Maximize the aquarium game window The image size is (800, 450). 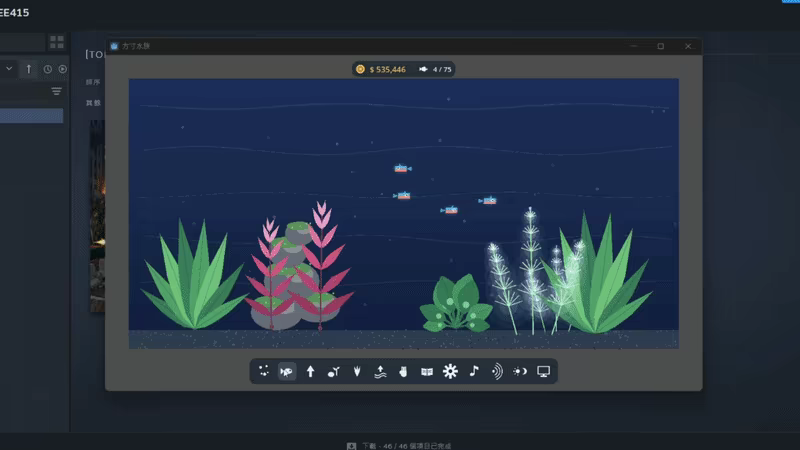(661, 46)
